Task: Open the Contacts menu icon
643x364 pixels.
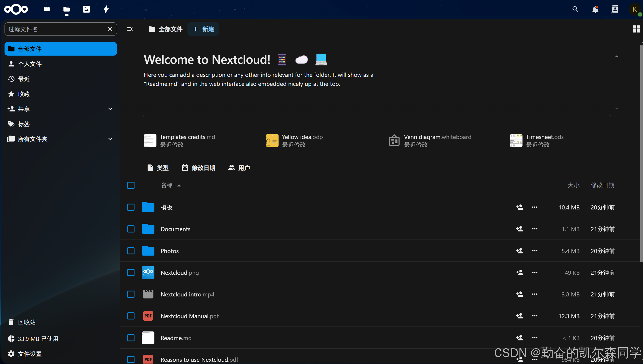Action: [x=615, y=9]
